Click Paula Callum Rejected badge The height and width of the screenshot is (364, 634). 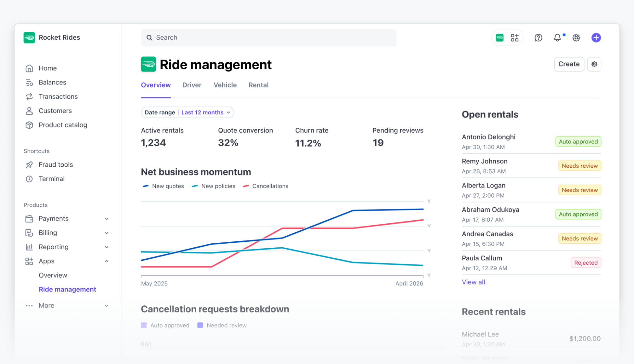coord(586,263)
